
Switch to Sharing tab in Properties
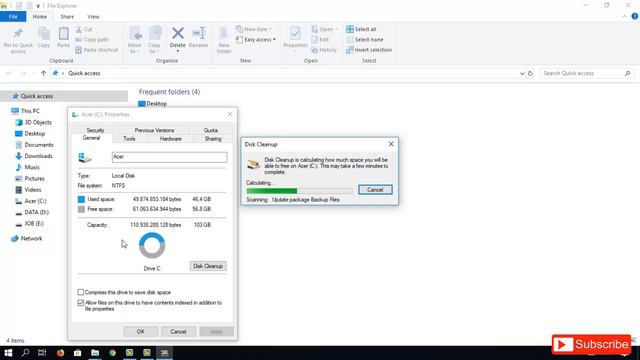[213, 139]
